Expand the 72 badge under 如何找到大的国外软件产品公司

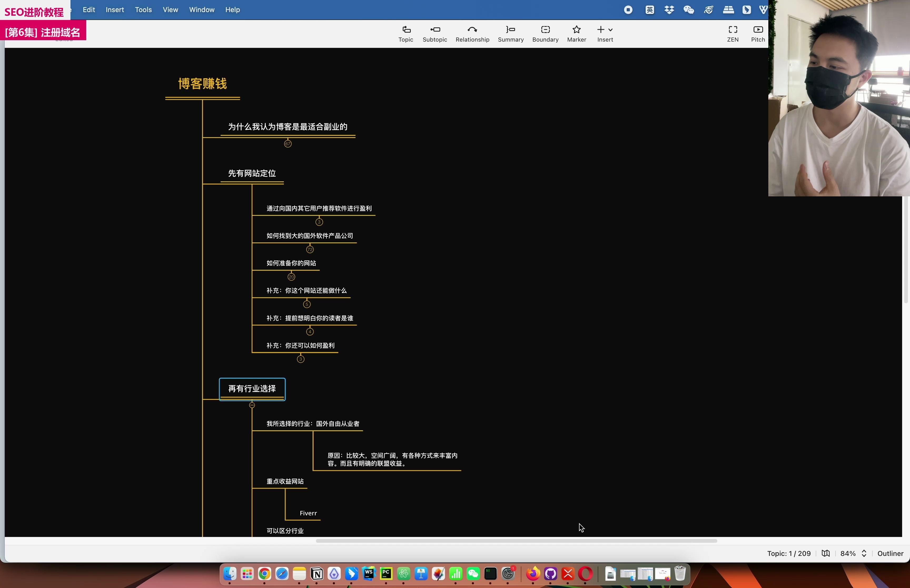point(310,250)
